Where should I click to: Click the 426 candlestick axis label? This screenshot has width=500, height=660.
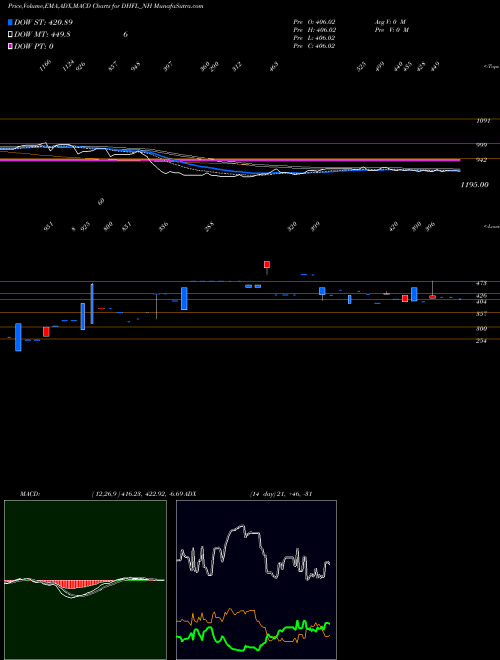click(x=481, y=295)
